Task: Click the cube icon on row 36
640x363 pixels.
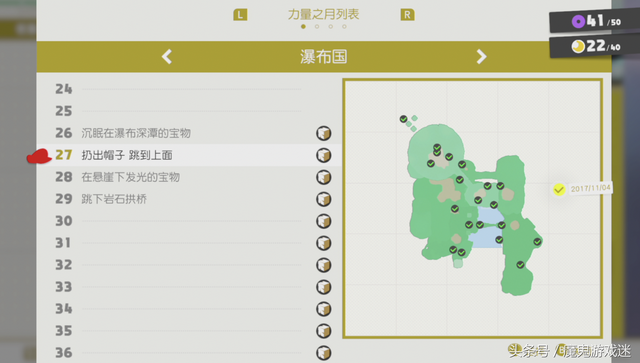Action: tap(324, 353)
